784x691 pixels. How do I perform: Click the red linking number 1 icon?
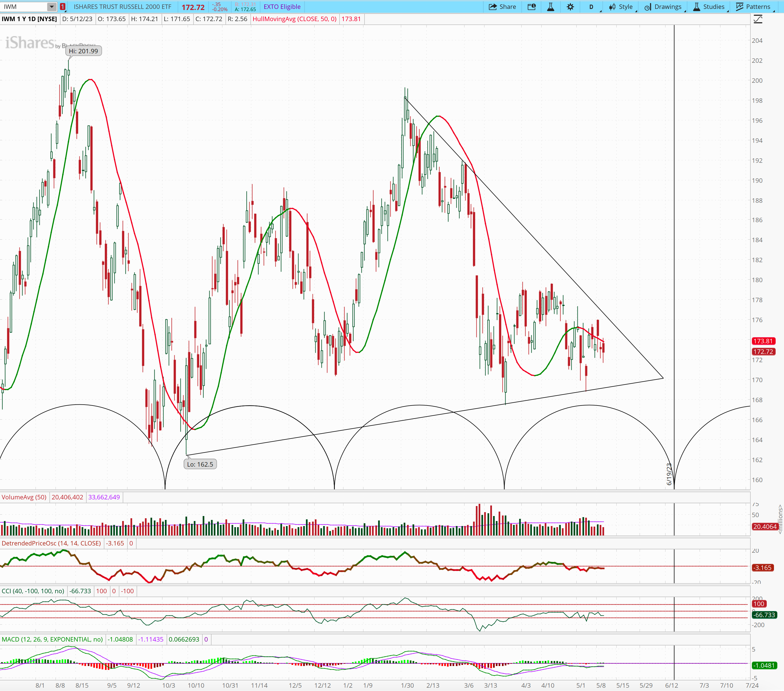click(62, 6)
